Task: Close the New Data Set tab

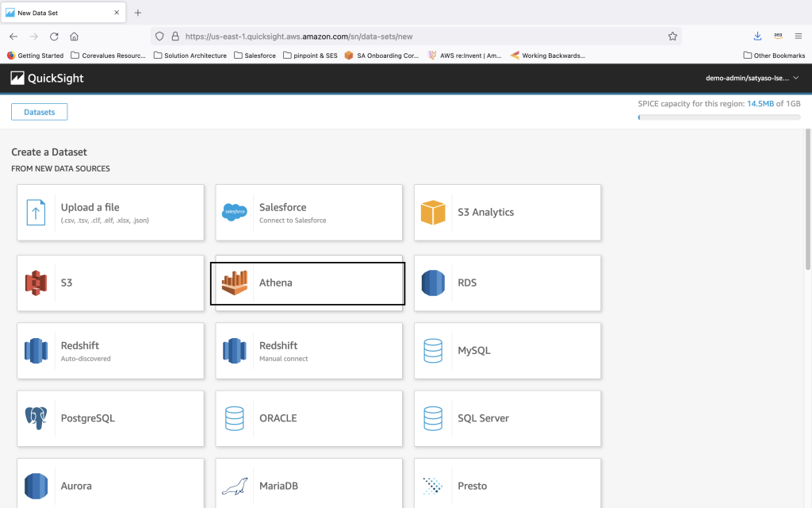Action: point(117,13)
